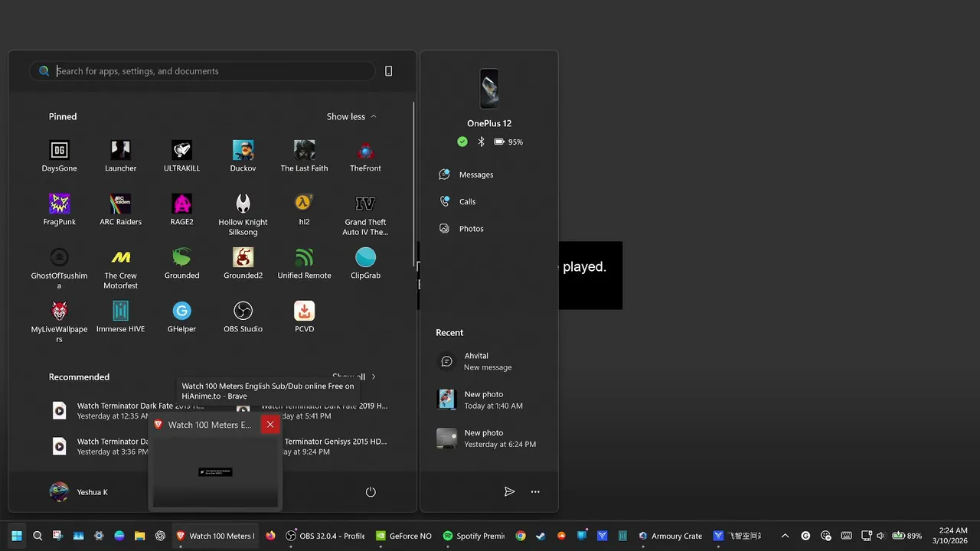Viewport: 980px width, 551px height.
Task: Launch GhostOfTsushima from pinned apps
Action: 59,268
